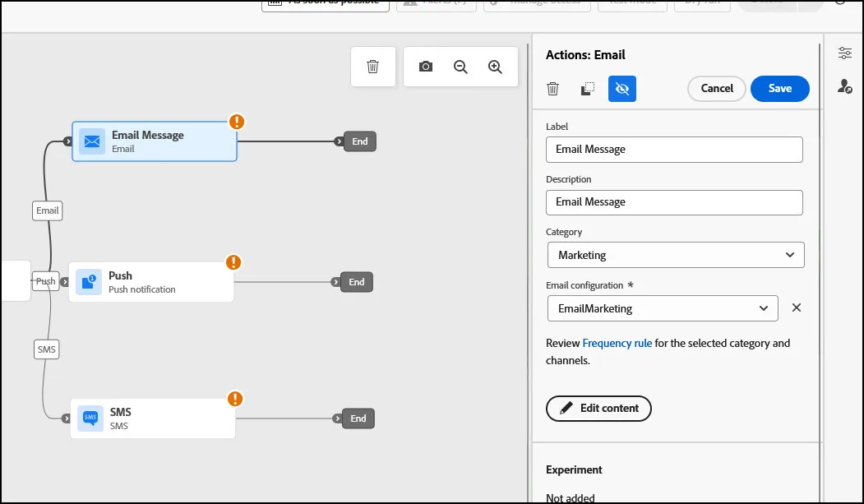
Task: Select the End node after Email Message
Action: [x=360, y=141]
